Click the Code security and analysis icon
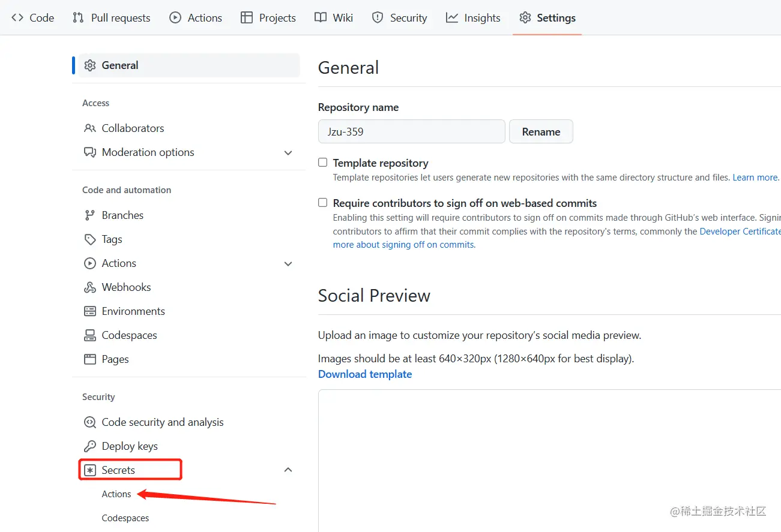 coord(90,422)
